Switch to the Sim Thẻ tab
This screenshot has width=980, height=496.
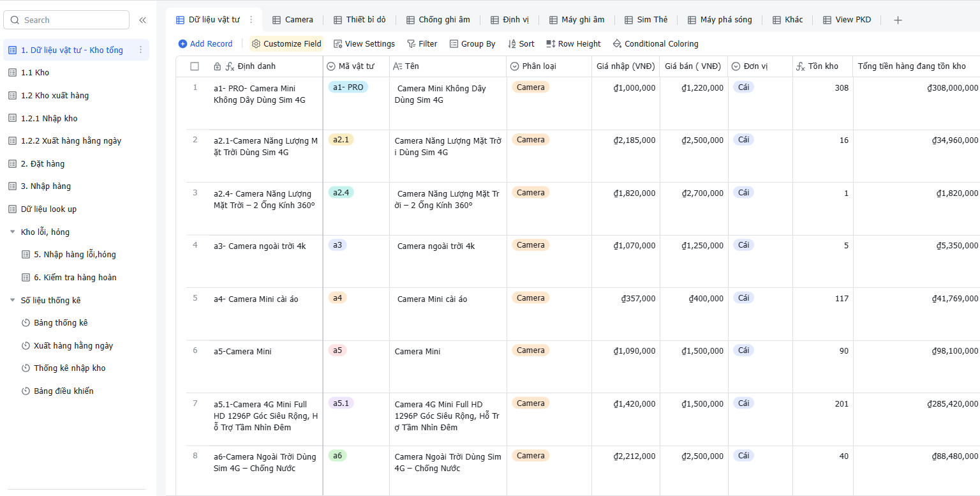[646, 20]
